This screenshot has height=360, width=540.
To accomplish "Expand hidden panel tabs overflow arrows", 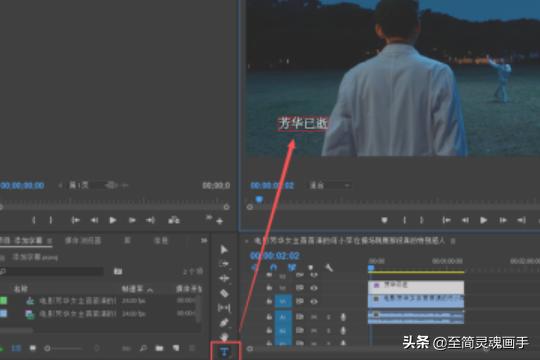I will [204, 240].
